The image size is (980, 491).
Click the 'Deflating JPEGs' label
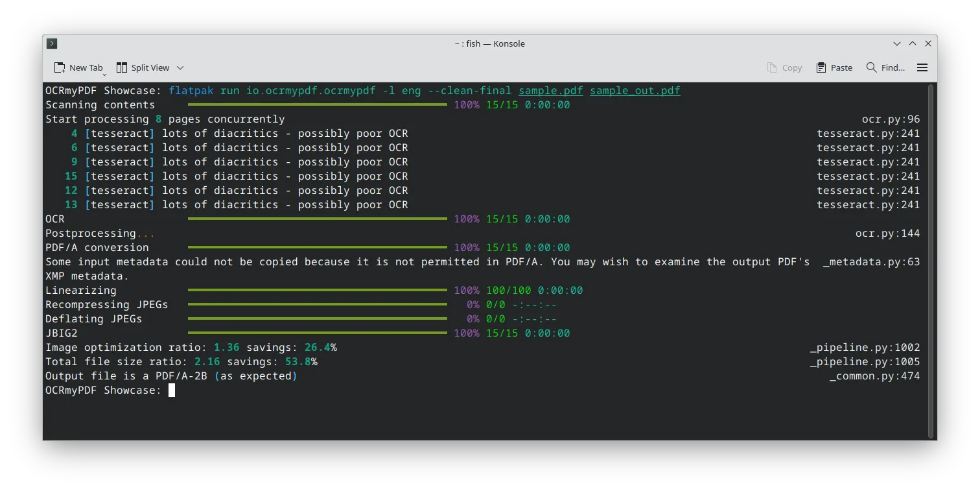tap(94, 318)
